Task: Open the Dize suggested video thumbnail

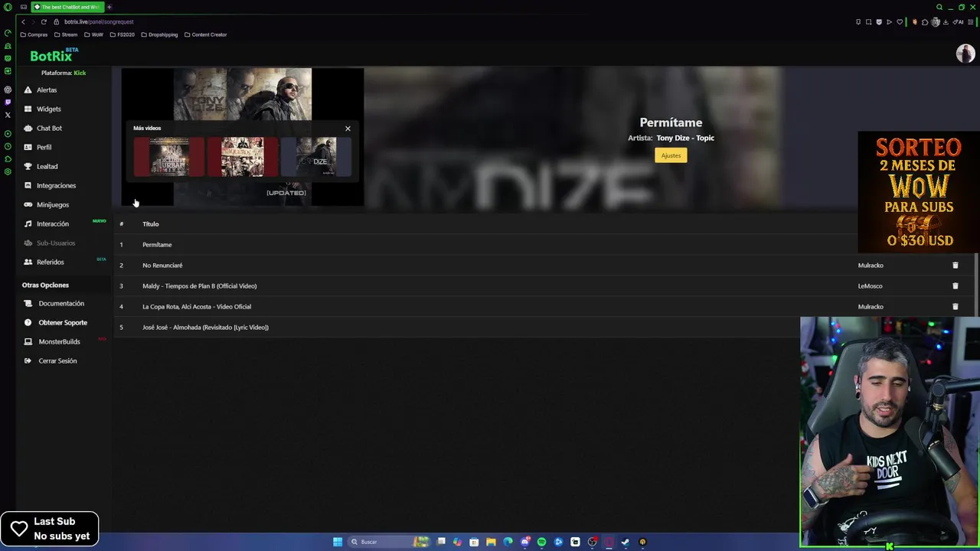Action: click(316, 157)
